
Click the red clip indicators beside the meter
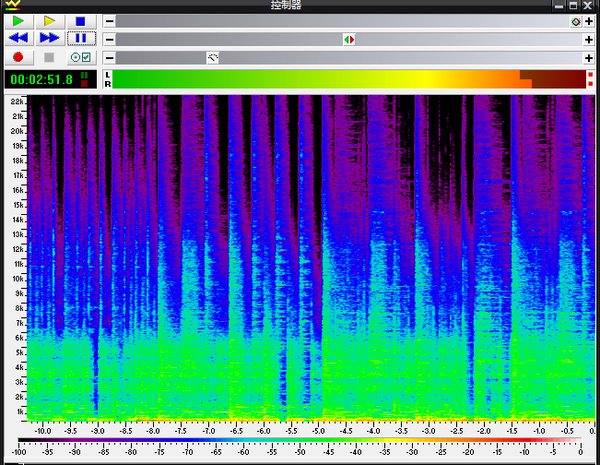pos(590,79)
